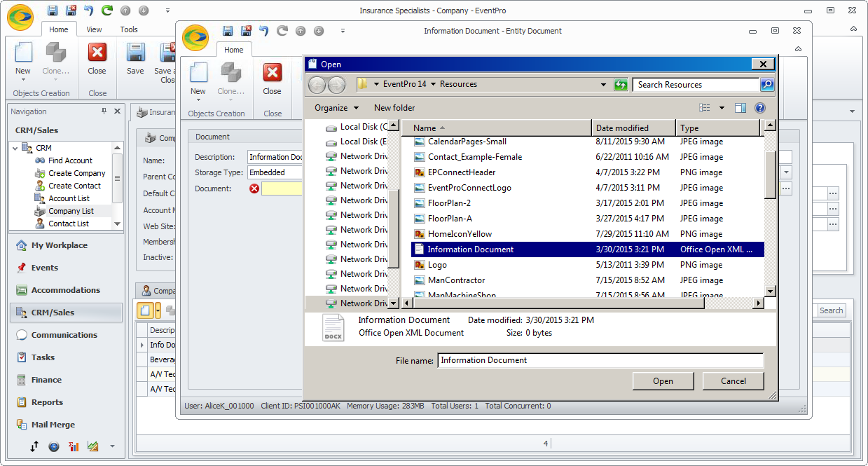Viewport: 868px width, 466px height.
Task: Open Contact List in CRM tree
Action: [x=69, y=224]
